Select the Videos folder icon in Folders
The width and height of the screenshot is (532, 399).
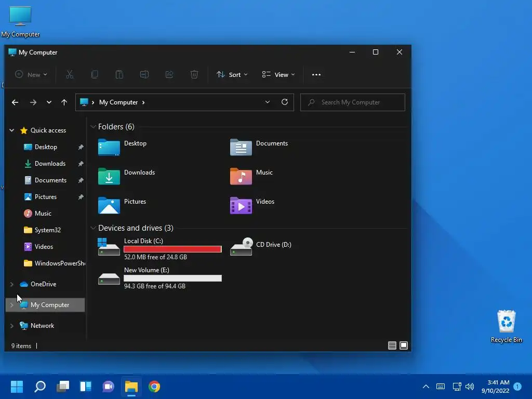(241, 206)
